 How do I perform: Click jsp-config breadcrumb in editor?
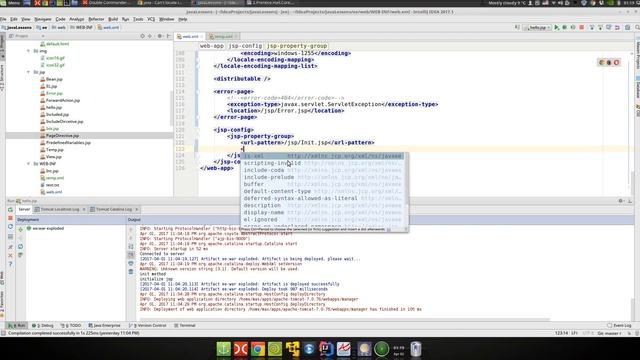point(245,46)
